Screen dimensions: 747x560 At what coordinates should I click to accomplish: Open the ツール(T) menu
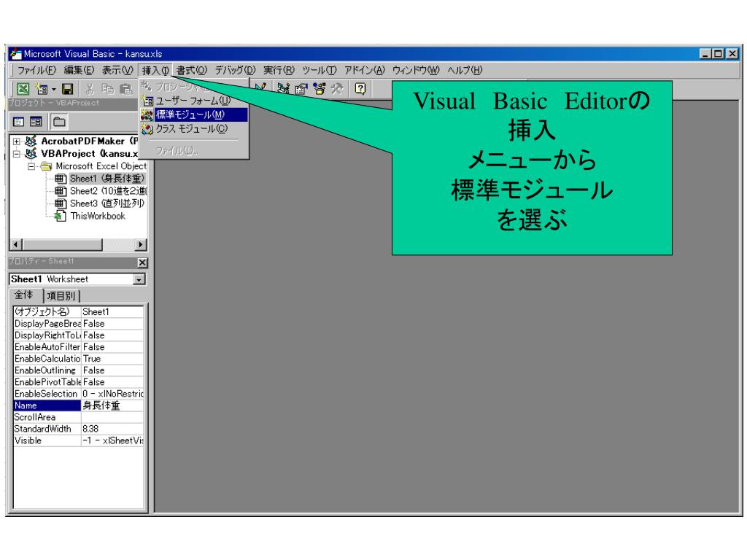coord(320,71)
